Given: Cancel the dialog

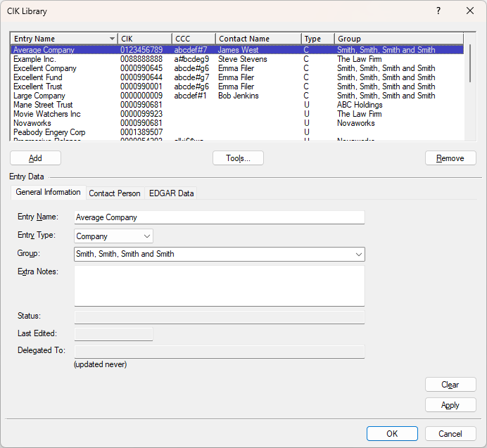Looking at the screenshot, I should click(x=450, y=434).
